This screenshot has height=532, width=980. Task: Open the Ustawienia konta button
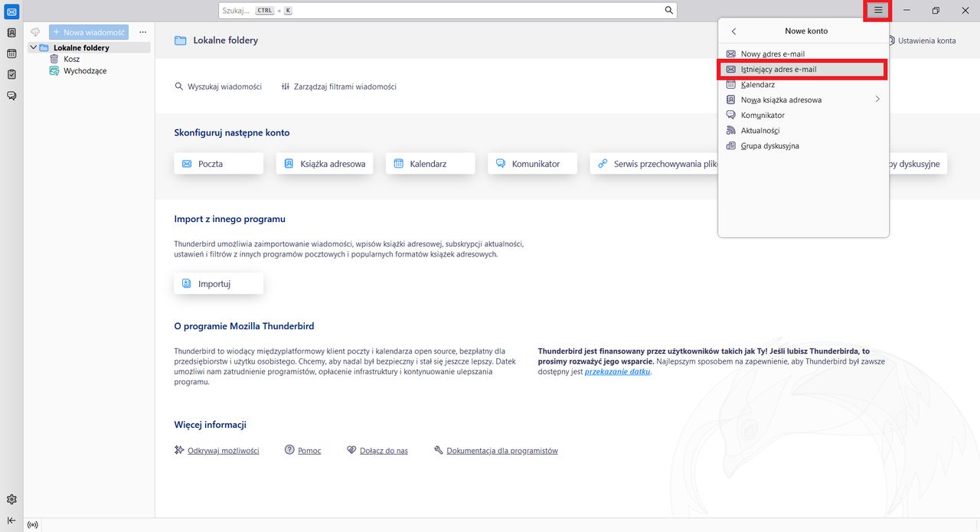click(x=921, y=41)
